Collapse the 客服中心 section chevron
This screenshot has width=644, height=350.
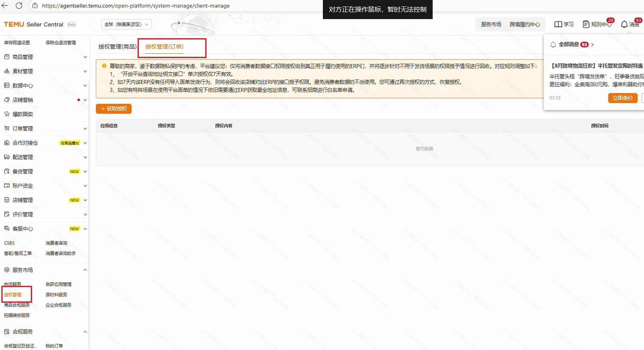(85, 229)
